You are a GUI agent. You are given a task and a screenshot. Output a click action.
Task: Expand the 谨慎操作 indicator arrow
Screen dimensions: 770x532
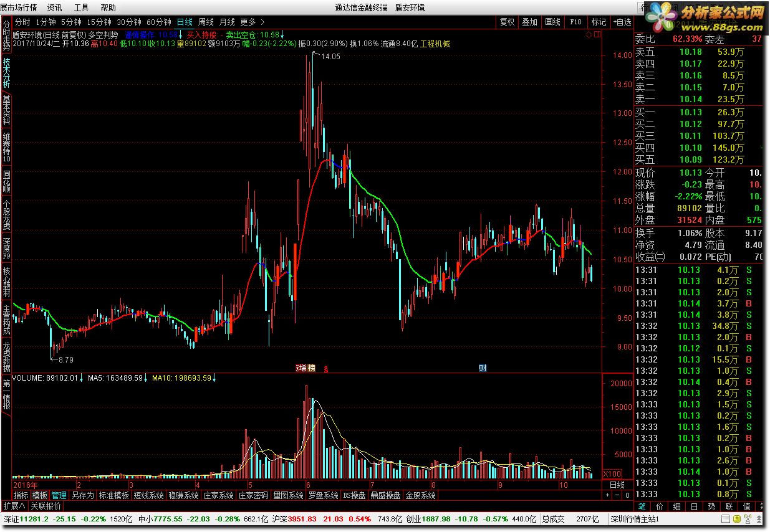tap(181, 35)
